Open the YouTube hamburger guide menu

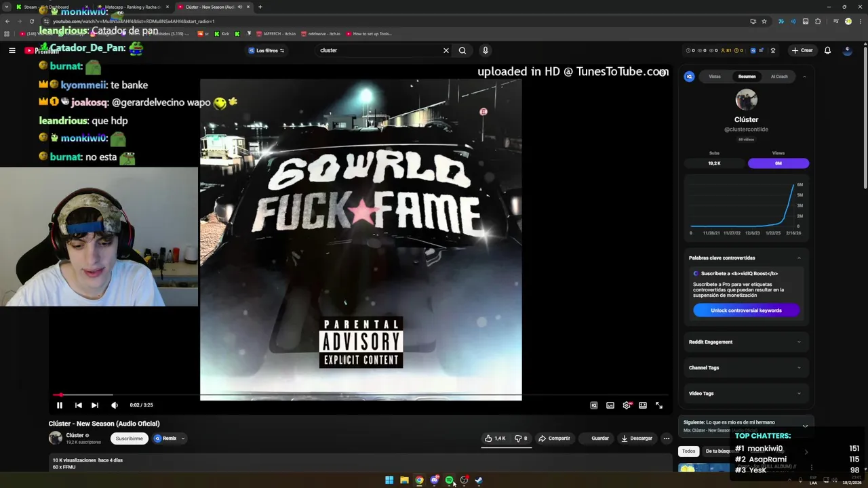12,50
